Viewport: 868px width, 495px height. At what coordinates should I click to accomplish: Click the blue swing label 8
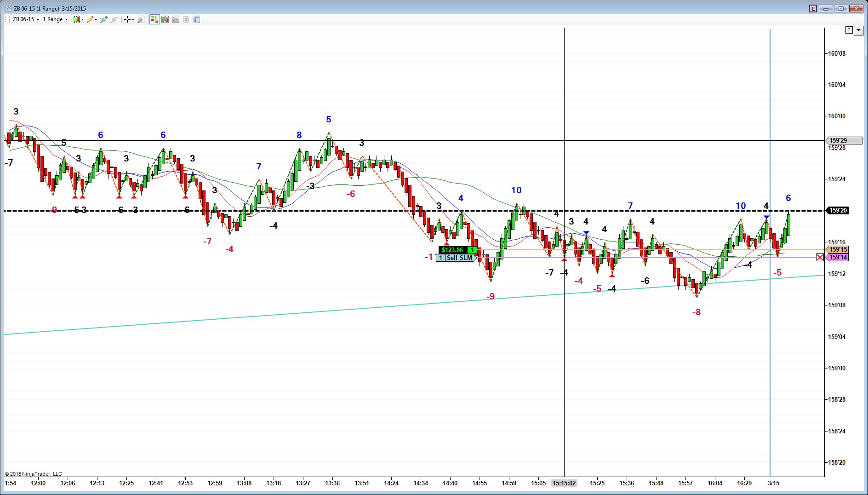tap(299, 135)
